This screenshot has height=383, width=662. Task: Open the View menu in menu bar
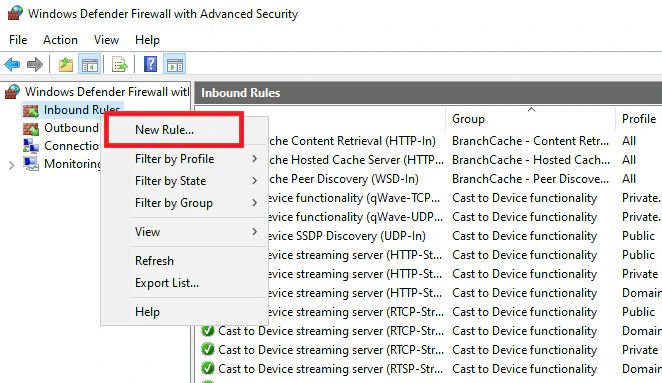[x=106, y=40]
